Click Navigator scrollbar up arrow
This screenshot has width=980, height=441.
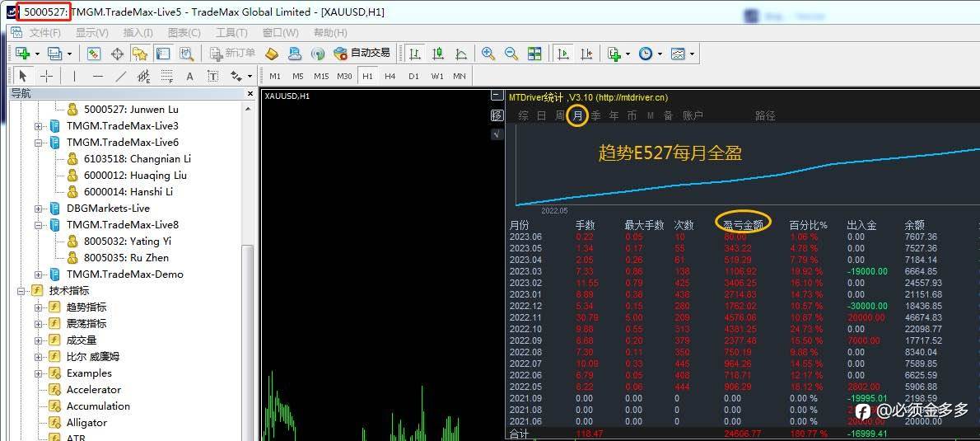tap(249, 109)
